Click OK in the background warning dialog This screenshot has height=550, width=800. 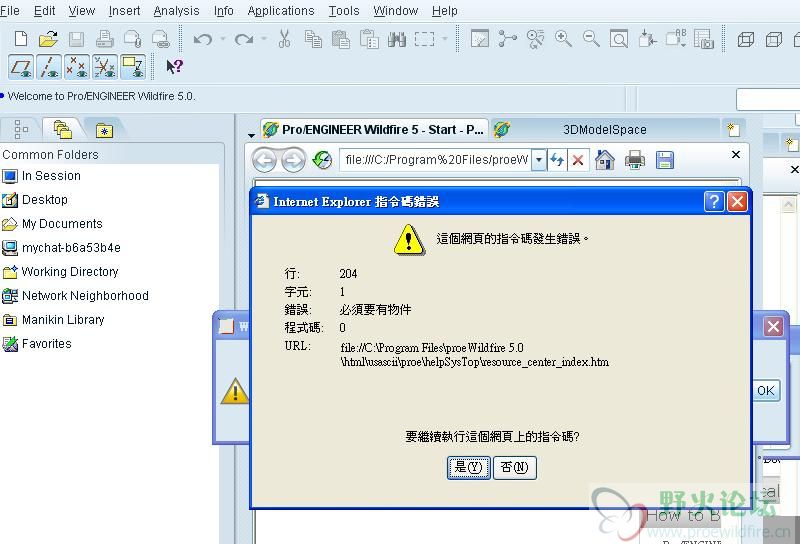click(766, 391)
